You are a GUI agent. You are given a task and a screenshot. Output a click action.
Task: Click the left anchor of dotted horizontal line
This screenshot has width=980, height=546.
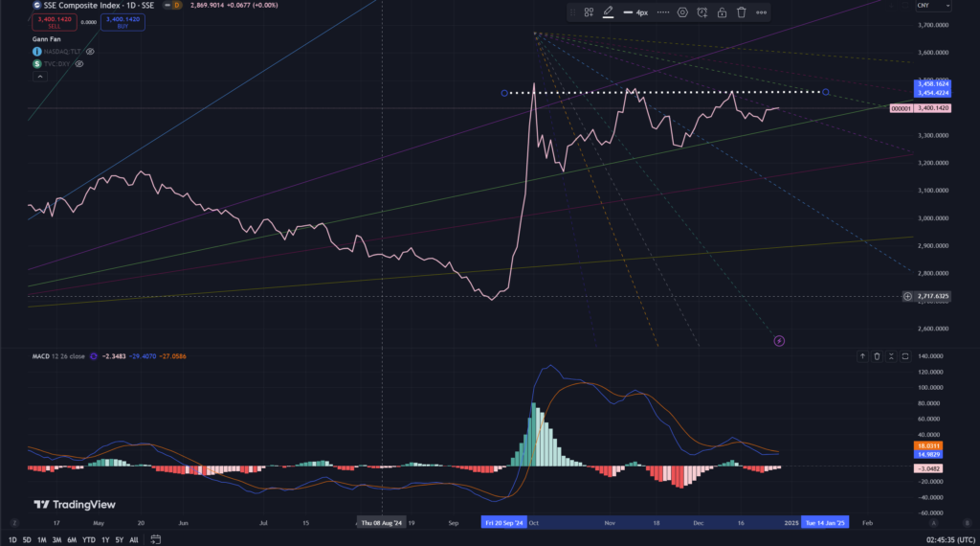pyautogui.click(x=504, y=93)
